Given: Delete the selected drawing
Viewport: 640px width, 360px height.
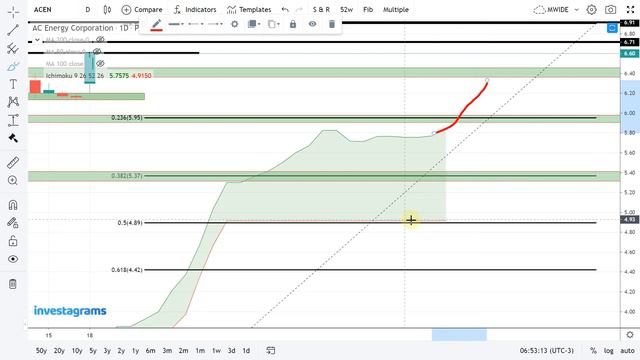Looking at the screenshot, I should (x=332, y=24).
